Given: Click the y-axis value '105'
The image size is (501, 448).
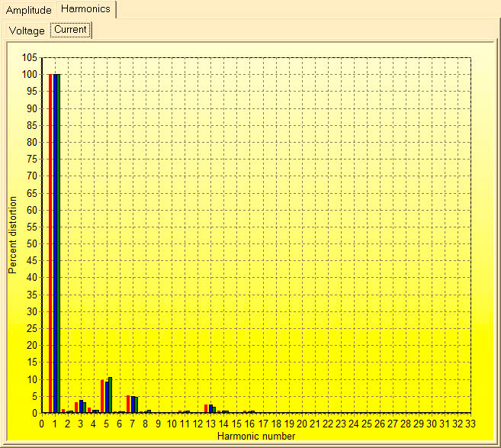Looking at the screenshot, I should click(x=30, y=57).
